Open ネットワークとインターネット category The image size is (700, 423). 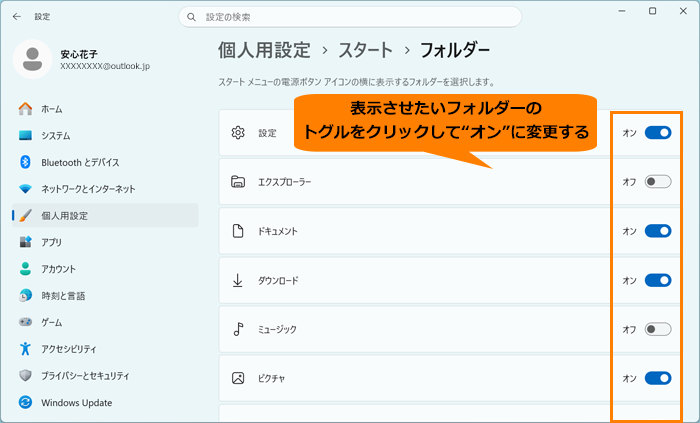(105, 189)
